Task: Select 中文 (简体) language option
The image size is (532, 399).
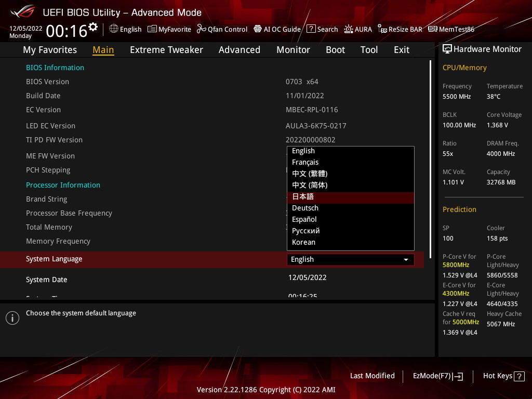Action: (x=351, y=185)
